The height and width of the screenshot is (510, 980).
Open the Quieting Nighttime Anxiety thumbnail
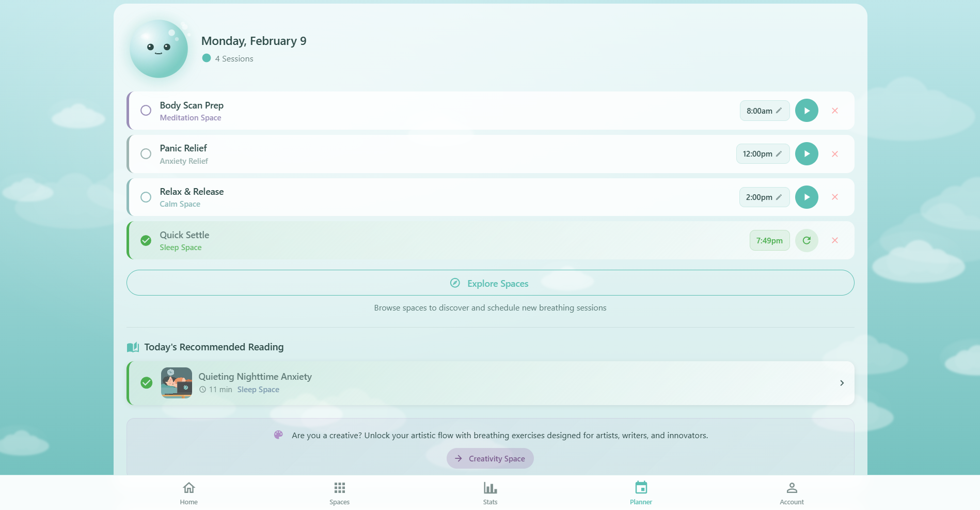177,383
